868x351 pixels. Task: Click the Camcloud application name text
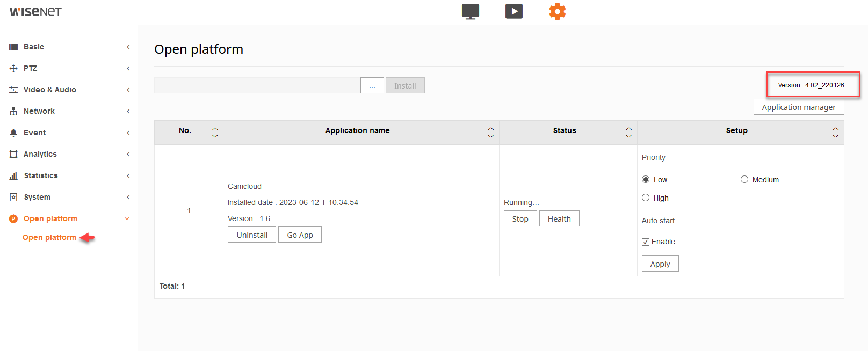[x=244, y=186]
